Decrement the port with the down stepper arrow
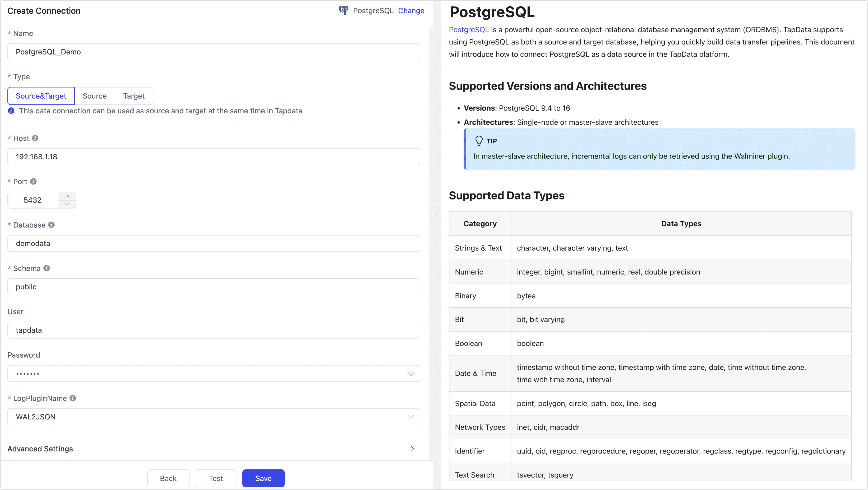Viewport: 868px width, 490px height. point(67,204)
